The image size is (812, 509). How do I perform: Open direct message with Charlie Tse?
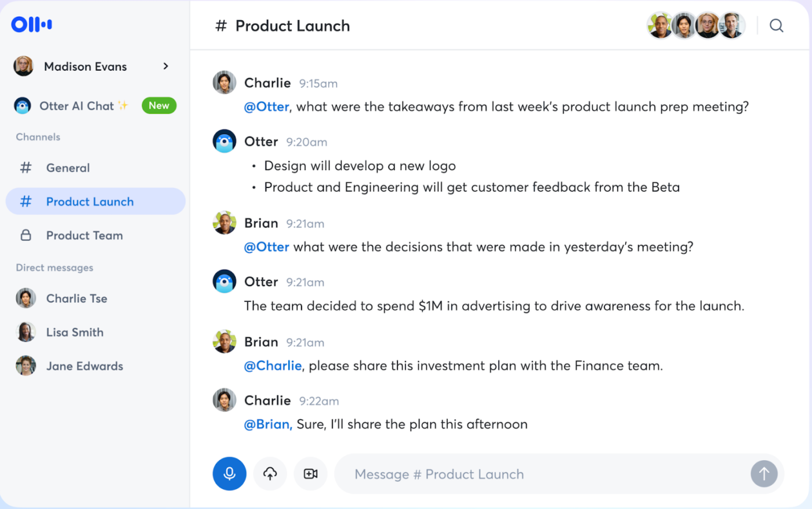point(77,298)
